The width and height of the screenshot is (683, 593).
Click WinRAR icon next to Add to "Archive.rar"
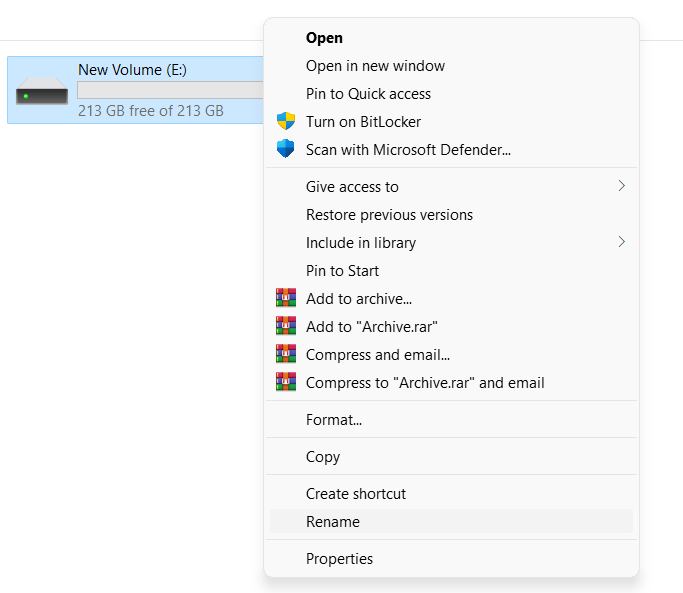pos(286,326)
